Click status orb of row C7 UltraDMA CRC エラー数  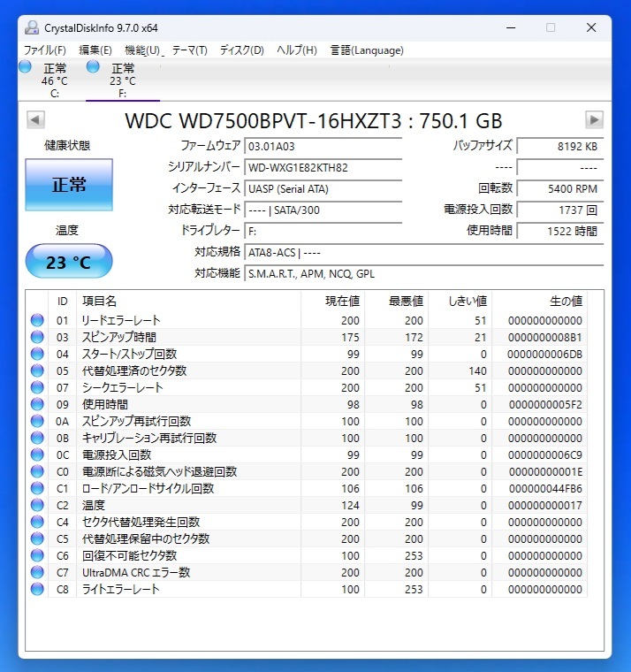tap(37, 572)
